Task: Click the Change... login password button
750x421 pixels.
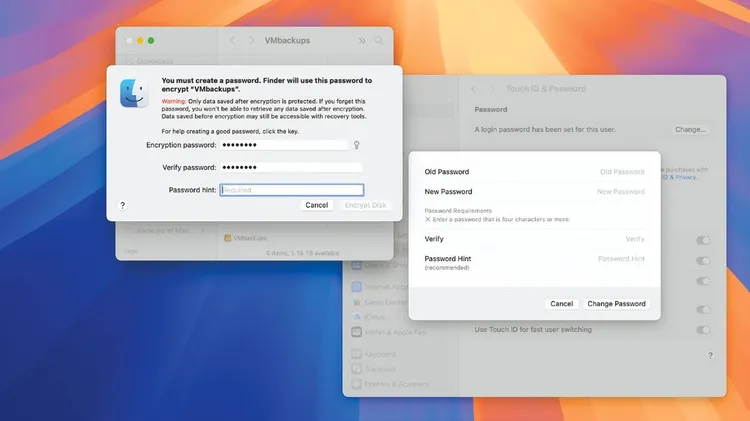Action: click(690, 130)
